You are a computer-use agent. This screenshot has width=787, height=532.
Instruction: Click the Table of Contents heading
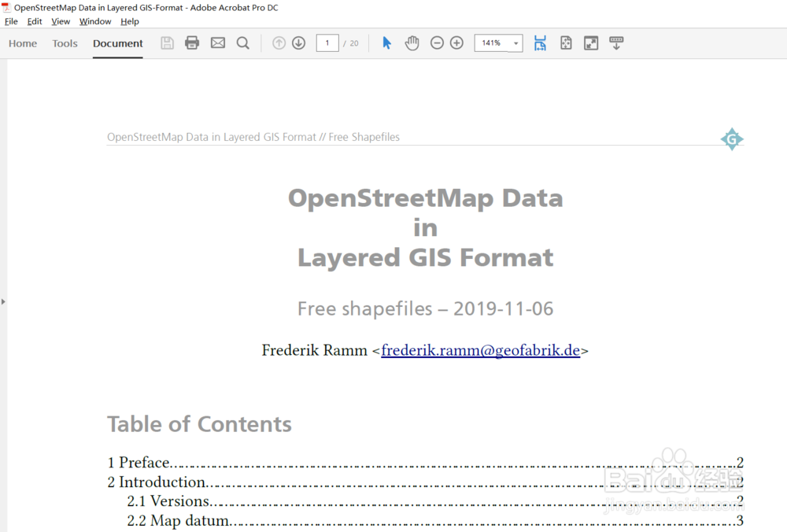(x=199, y=424)
